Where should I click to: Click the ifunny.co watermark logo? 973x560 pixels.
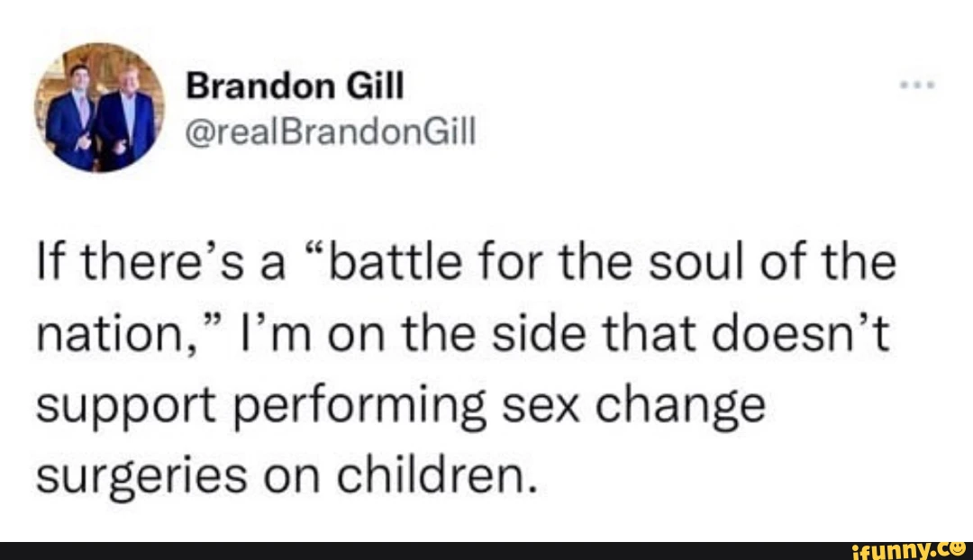(911, 550)
